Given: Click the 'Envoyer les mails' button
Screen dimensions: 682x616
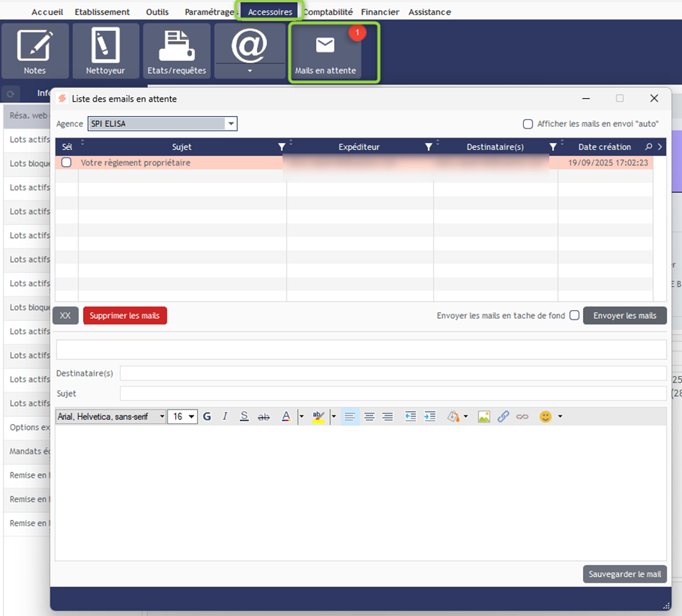Looking at the screenshot, I should click(x=624, y=316).
